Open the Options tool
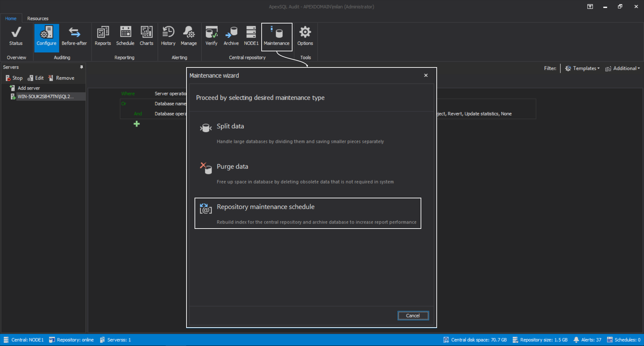This screenshot has height=346, width=644. point(305,36)
